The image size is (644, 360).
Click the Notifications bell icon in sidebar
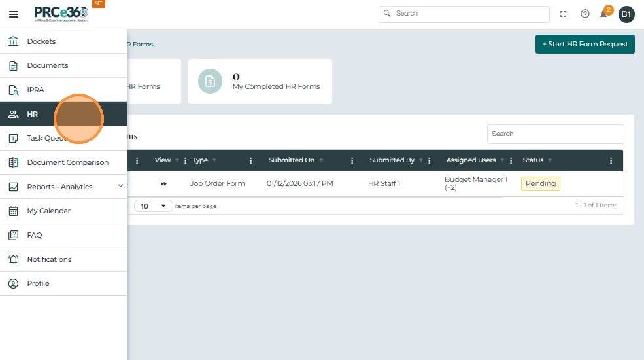tap(14, 259)
